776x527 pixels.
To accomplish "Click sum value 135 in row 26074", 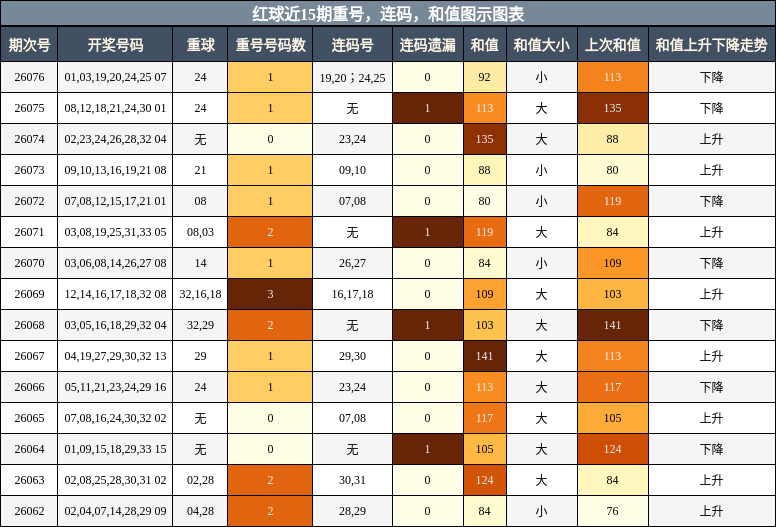I will click(485, 139).
